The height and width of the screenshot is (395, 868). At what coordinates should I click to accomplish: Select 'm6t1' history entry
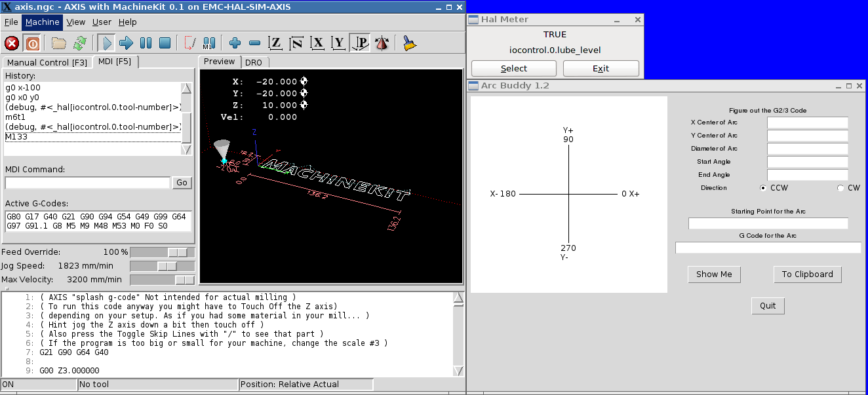pyautogui.click(x=93, y=117)
